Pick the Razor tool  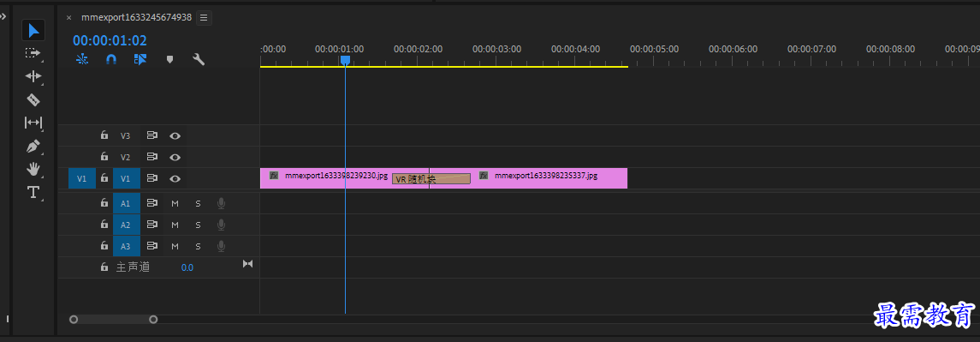pos(33,99)
